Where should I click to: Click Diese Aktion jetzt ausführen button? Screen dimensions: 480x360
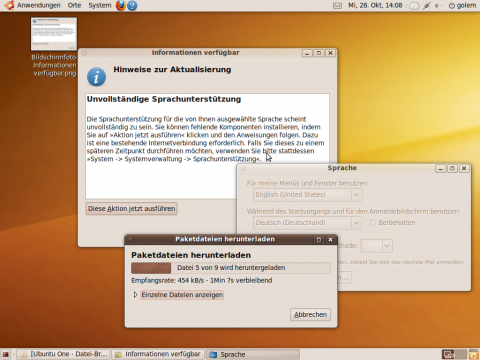131,209
